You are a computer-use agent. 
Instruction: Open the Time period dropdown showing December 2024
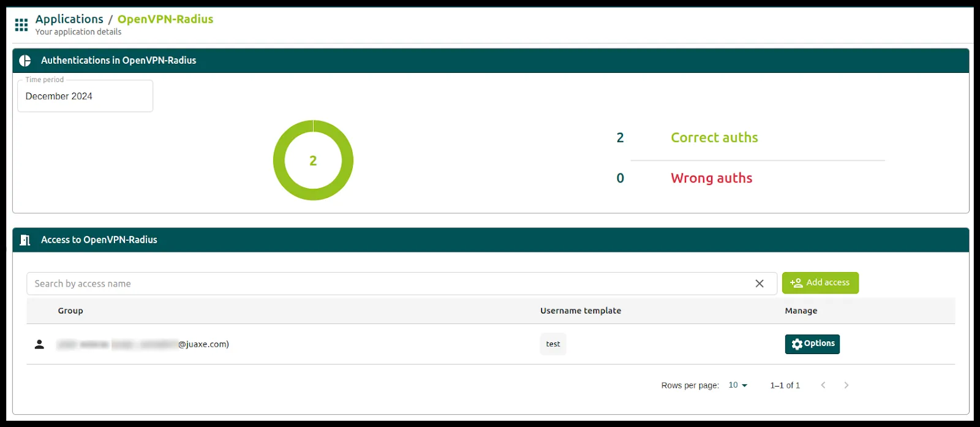coord(85,96)
